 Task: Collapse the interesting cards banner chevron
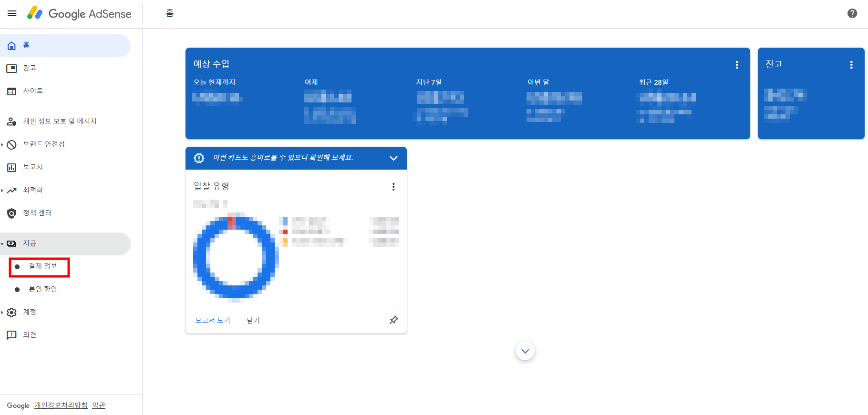(x=393, y=158)
